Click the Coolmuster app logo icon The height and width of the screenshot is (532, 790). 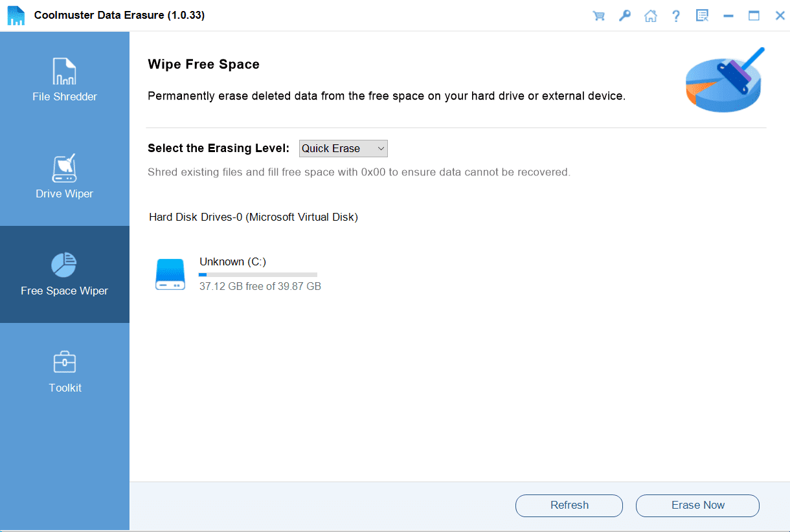pos(16,16)
